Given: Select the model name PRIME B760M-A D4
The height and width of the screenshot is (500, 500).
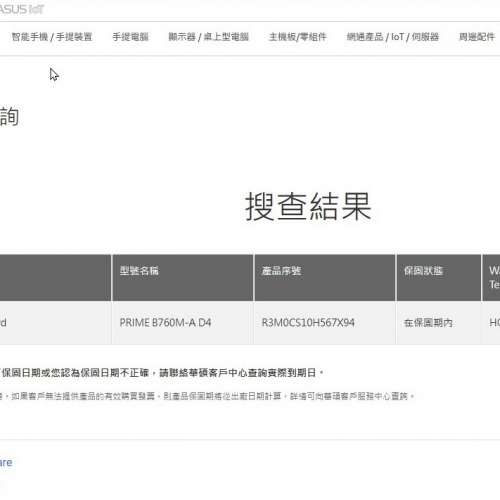Looking at the screenshot, I should pos(165,323).
